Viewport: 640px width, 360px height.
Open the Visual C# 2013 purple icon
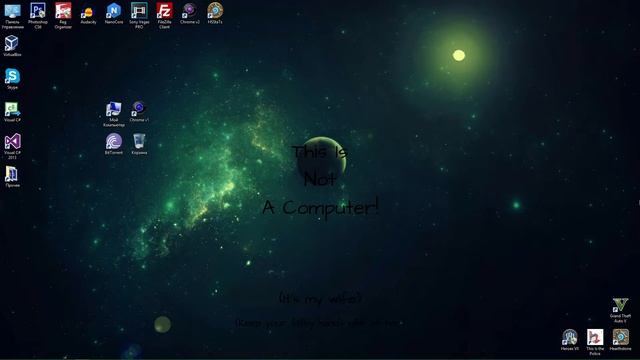pos(12,147)
